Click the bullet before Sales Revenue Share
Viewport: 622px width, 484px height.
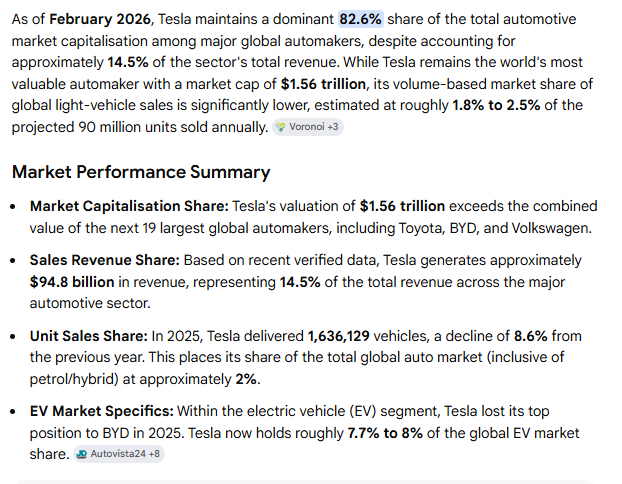14,261
